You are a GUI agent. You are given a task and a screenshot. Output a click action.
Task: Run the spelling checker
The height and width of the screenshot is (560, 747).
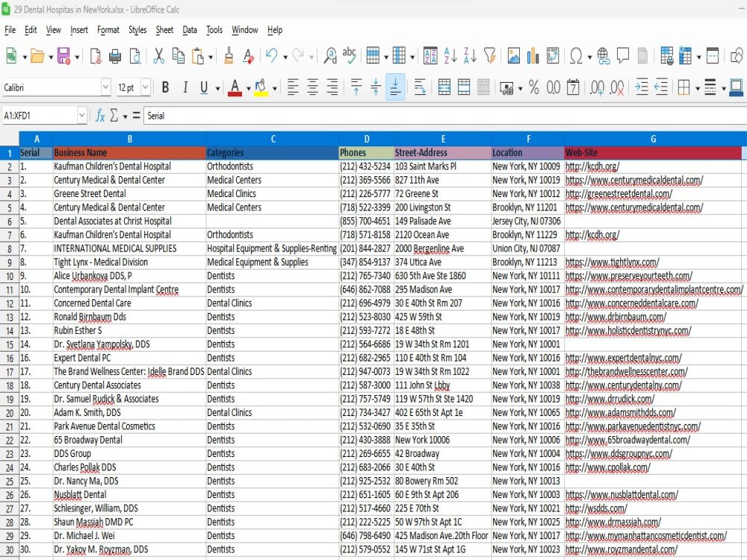click(348, 55)
